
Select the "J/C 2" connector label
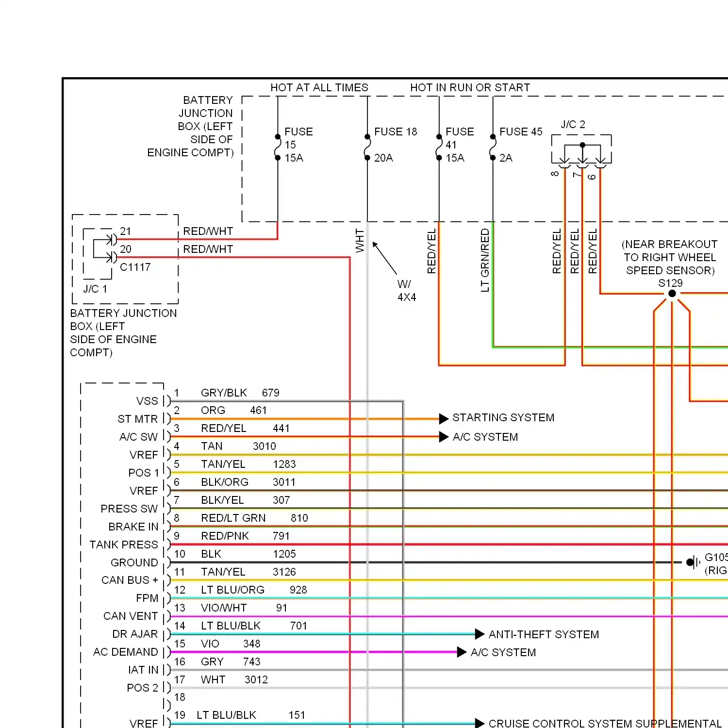[573, 125]
